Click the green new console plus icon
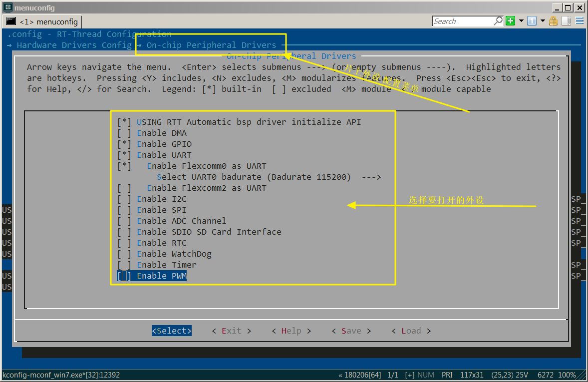Screen dimensions: 588x382 [510, 21]
